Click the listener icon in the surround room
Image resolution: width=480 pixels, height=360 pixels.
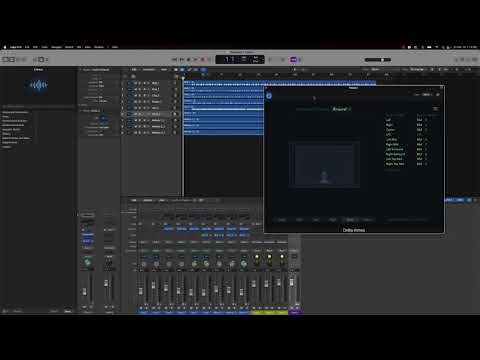(324, 177)
